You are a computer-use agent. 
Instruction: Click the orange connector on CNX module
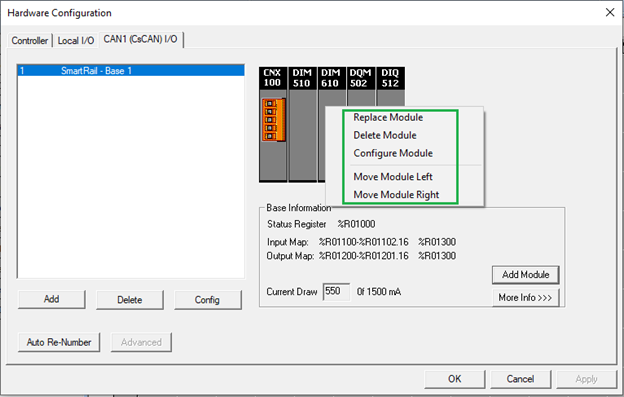pos(273,120)
